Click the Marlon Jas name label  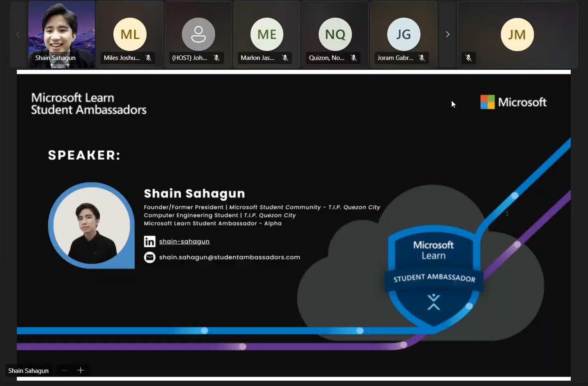click(257, 58)
